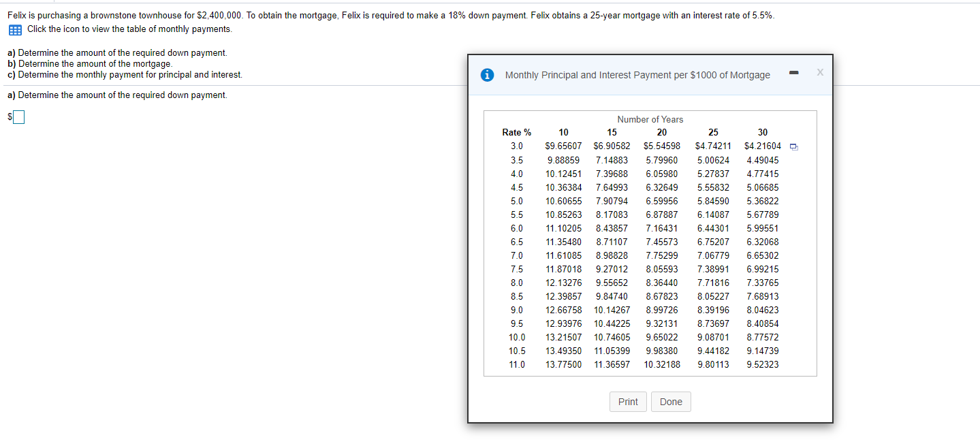The height and width of the screenshot is (446, 980).
Task: Click the value 8.77572
Action: (x=763, y=337)
